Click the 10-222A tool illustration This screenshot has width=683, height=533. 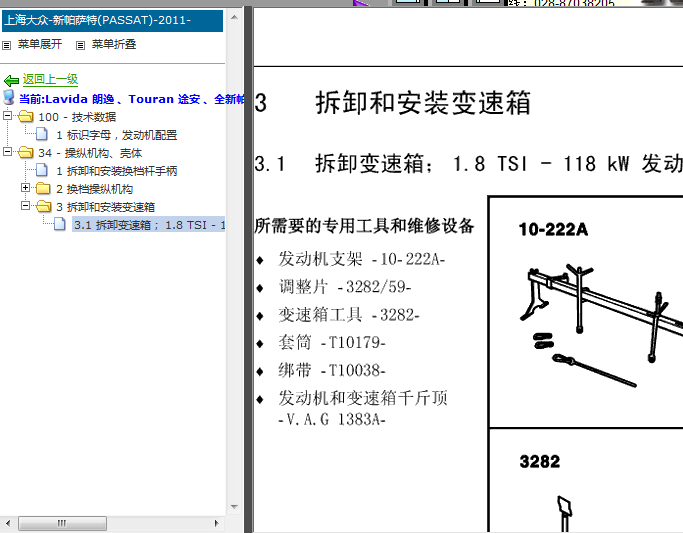[601, 325]
